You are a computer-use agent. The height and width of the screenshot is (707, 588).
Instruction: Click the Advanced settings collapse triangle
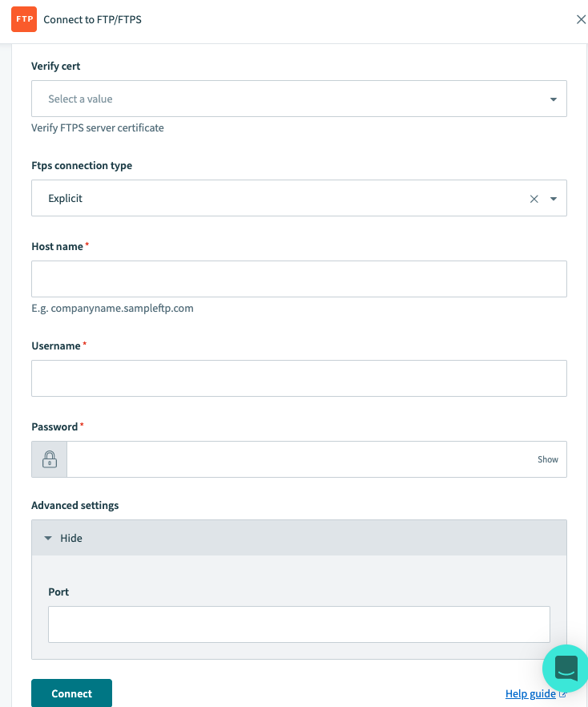pos(48,538)
